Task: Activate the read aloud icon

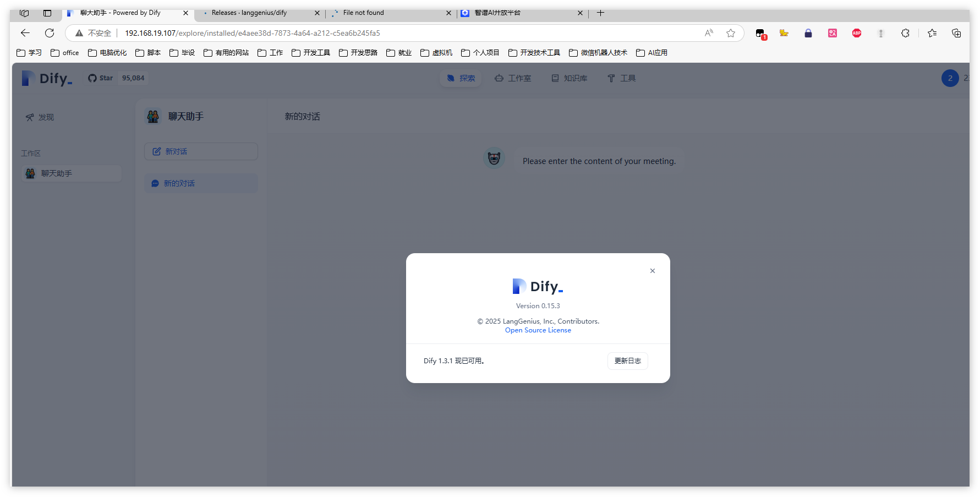Action: pos(709,33)
